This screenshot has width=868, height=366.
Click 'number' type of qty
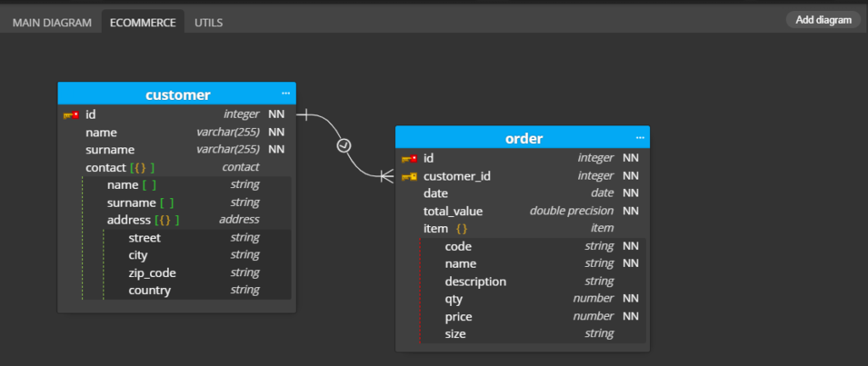pos(593,298)
